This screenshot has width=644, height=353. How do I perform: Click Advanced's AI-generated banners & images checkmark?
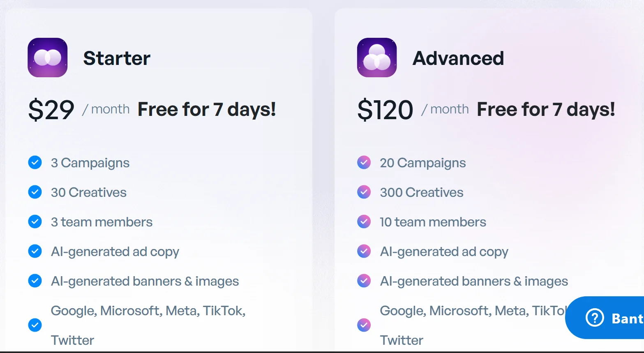pyautogui.click(x=364, y=281)
